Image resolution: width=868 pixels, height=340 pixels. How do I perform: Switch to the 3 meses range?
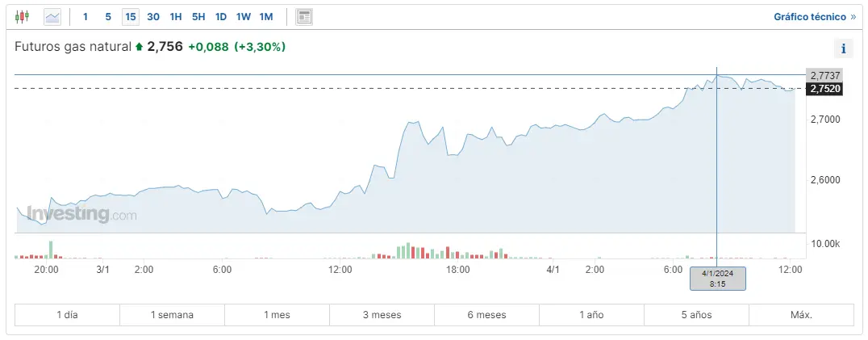[382, 315]
